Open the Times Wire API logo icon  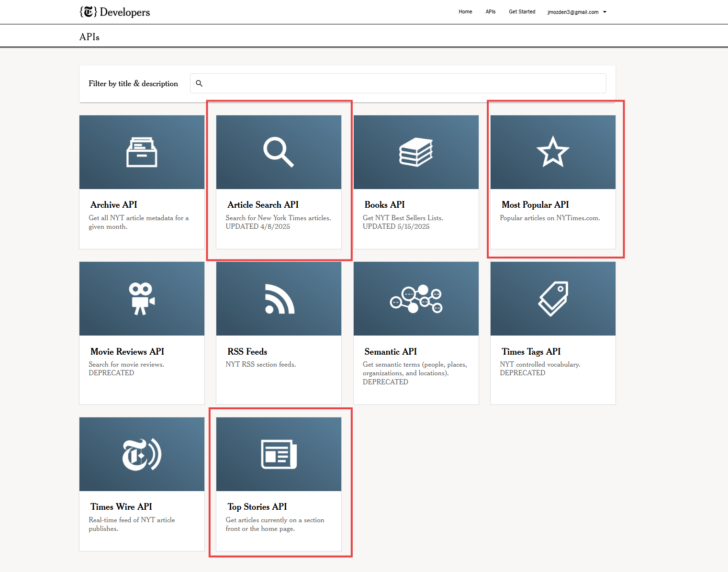(x=142, y=454)
